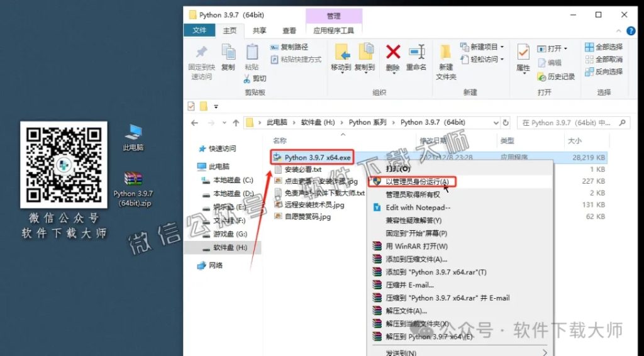The image size is (644, 356).
Task: Switch to the File (文件) tab
Action: coord(199,30)
